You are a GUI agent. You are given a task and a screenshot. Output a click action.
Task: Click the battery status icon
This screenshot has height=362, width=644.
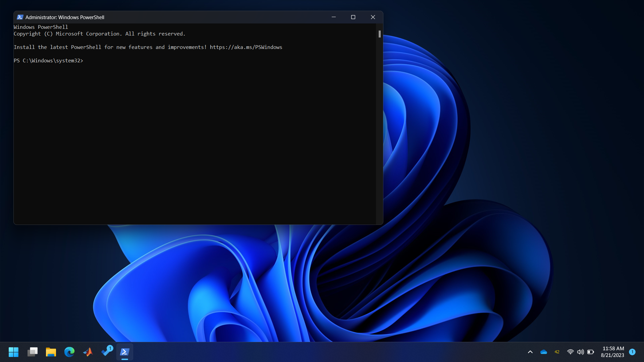[x=591, y=352]
